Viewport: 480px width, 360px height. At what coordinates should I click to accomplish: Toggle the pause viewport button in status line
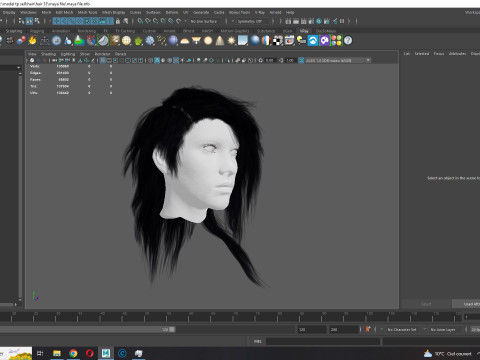point(342,21)
